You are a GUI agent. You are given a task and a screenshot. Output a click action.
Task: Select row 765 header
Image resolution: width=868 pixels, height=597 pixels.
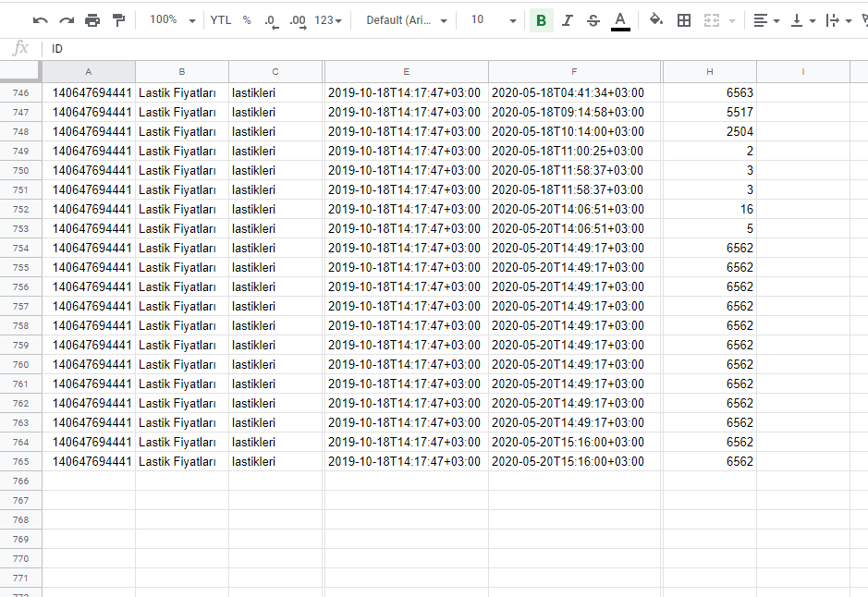[20, 461]
